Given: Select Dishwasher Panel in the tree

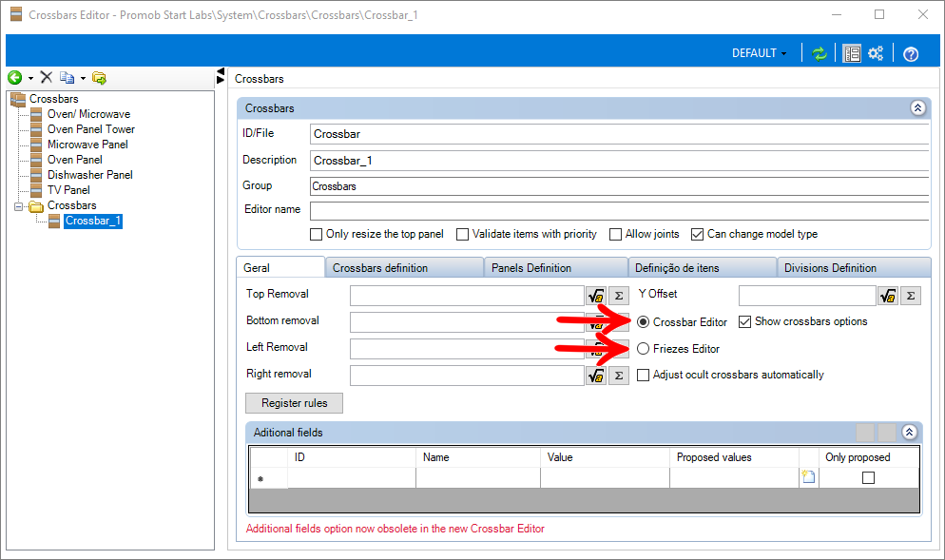Looking at the screenshot, I should 89,175.
